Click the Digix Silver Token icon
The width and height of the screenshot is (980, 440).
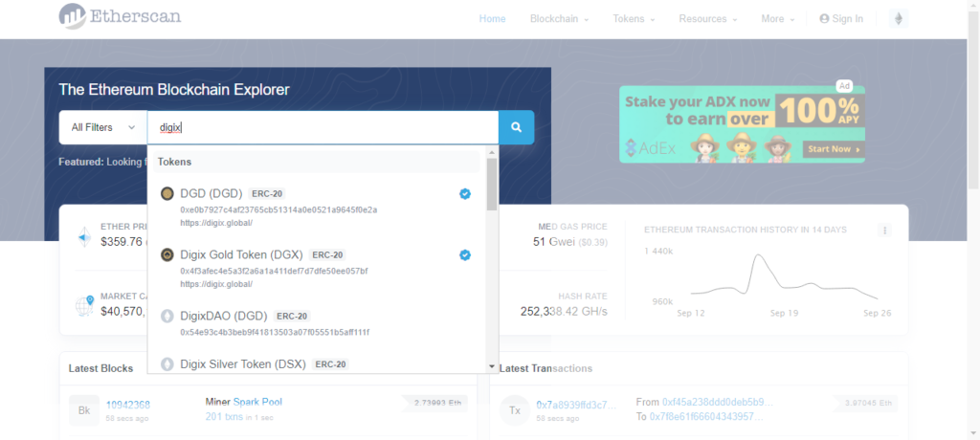click(167, 364)
